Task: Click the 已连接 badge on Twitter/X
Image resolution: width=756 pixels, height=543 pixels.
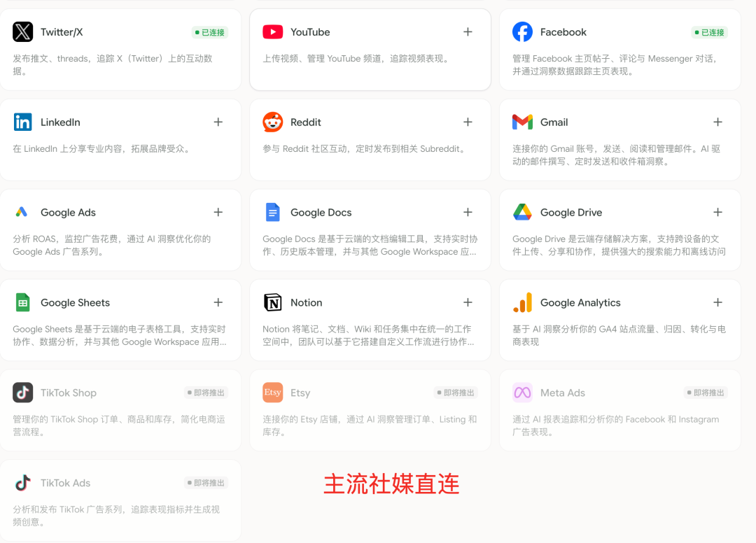Action: (210, 32)
